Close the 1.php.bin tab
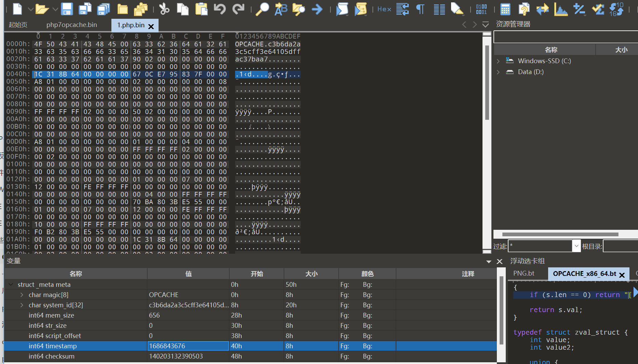638x364 pixels. click(151, 26)
